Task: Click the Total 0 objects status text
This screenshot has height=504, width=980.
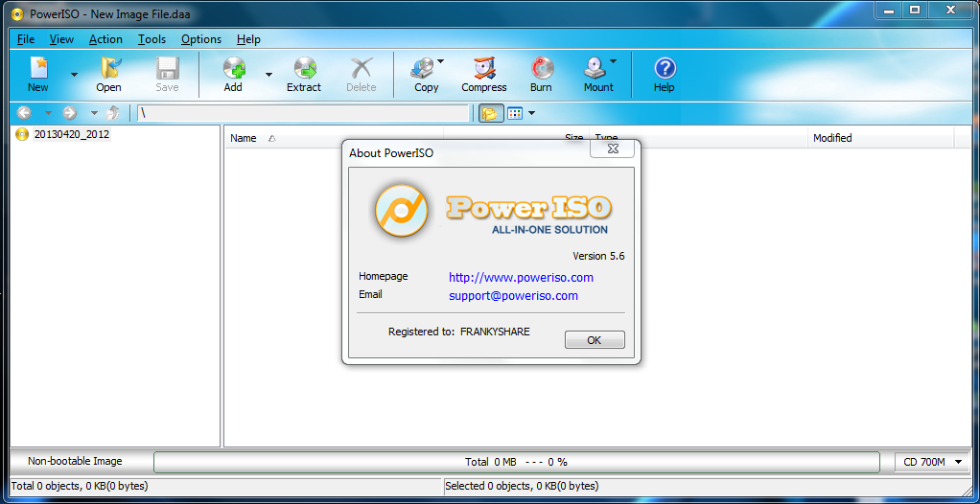Action: [80, 485]
